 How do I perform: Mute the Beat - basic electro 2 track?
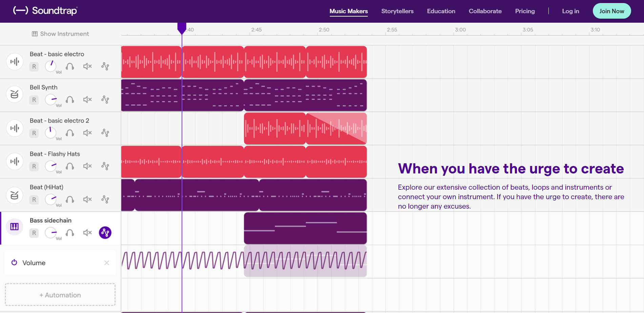87,133
